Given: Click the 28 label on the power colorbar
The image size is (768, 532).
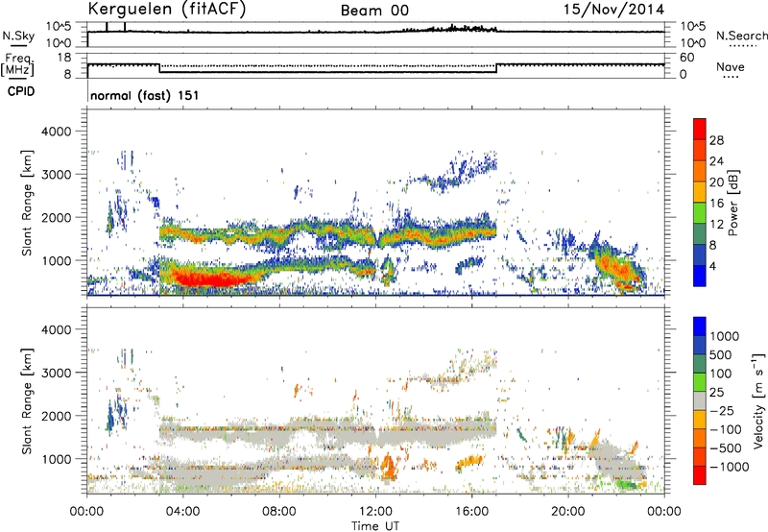Looking at the screenshot, I should click(716, 140).
